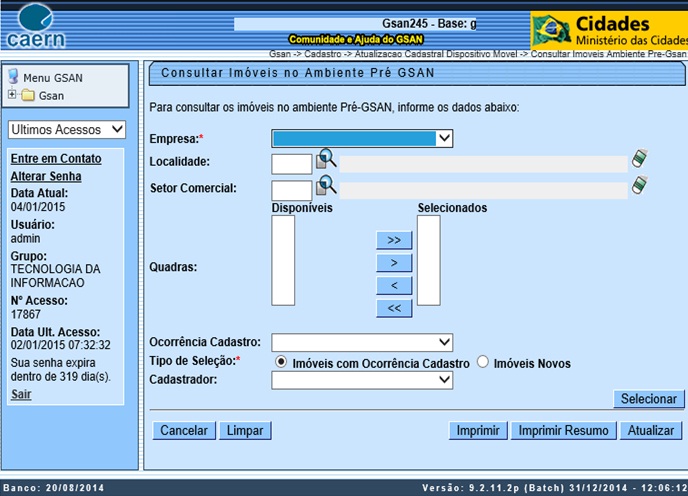Click the Selecionar button

649,399
